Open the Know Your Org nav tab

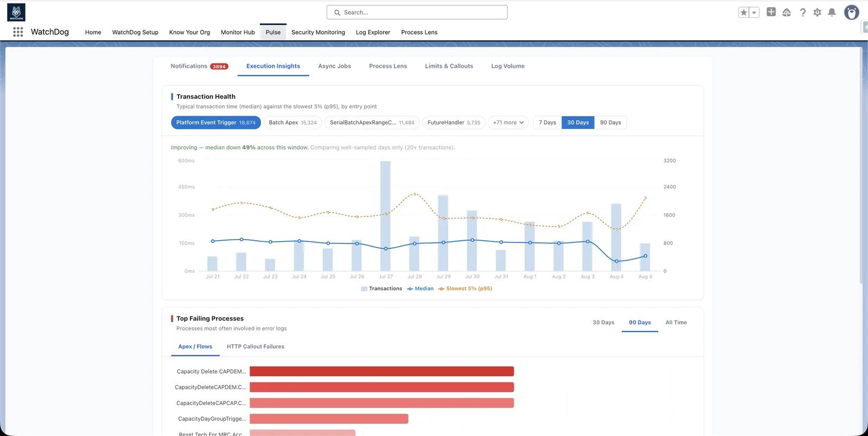(x=189, y=33)
